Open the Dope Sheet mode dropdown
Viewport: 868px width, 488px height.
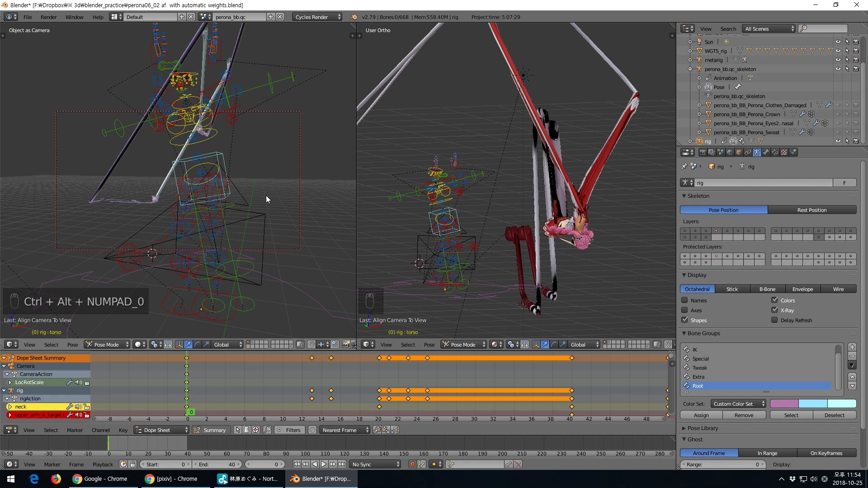pyautogui.click(x=161, y=430)
